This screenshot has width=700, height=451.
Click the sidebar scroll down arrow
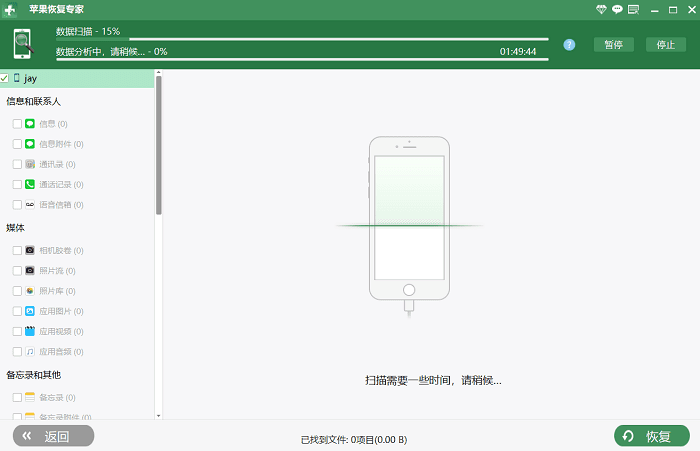coord(158,413)
